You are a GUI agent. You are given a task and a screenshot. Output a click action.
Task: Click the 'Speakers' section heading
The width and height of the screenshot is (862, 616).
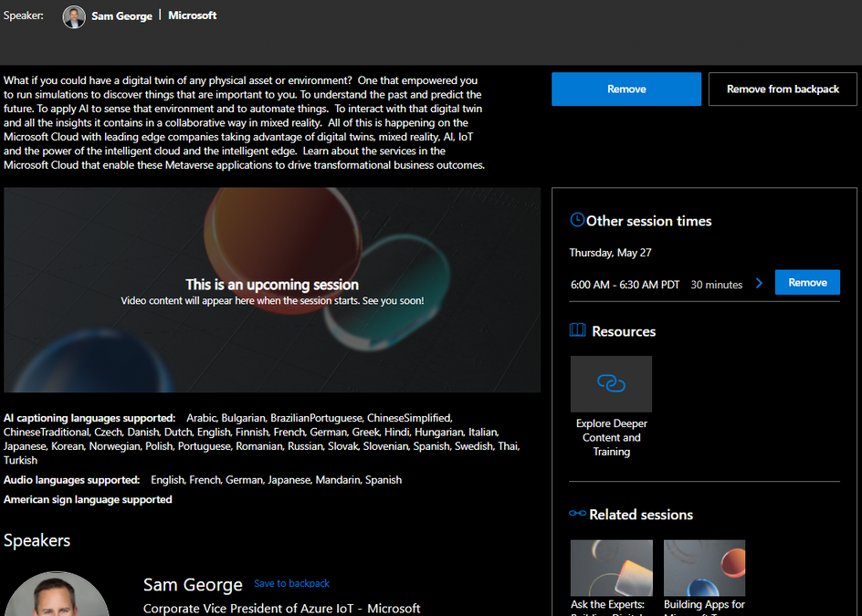tap(37, 540)
